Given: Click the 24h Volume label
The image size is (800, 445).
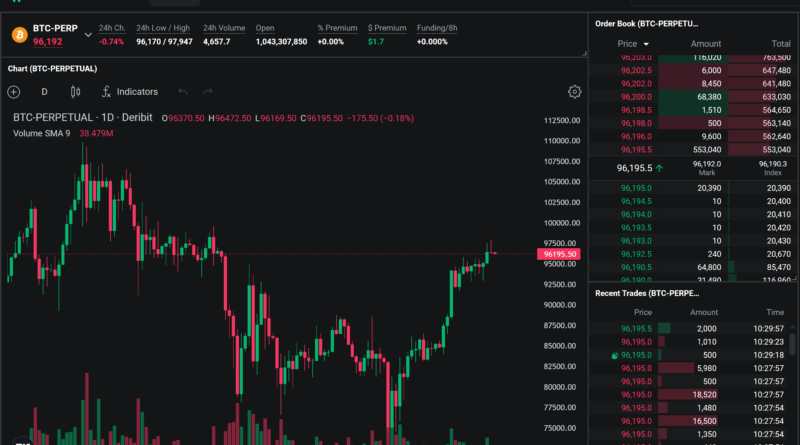Looking at the screenshot, I should (x=224, y=28).
